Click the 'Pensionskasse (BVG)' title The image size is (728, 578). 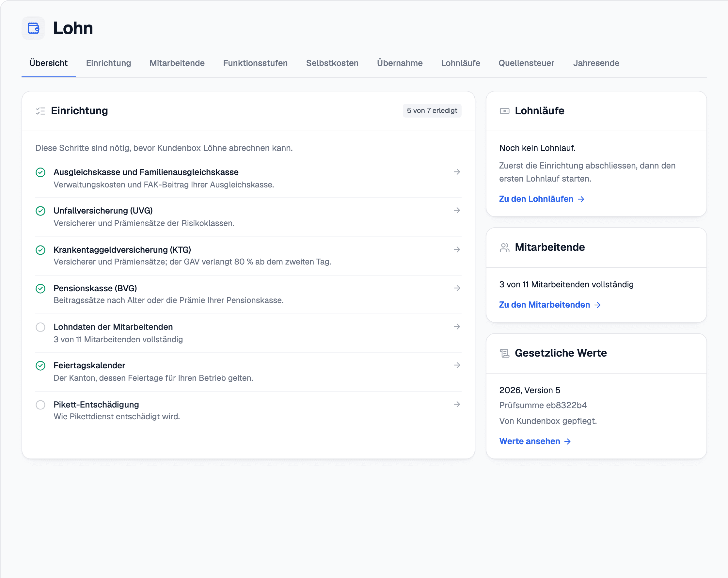(x=95, y=288)
